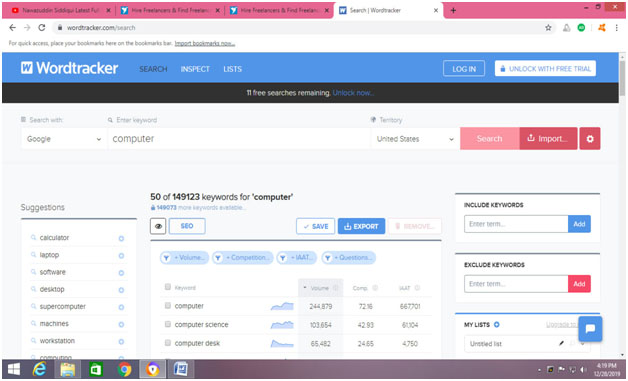This screenshot has height=381, width=628.
Task: Add calculator suggestion with its plus icon
Action: click(x=121, y=238)
